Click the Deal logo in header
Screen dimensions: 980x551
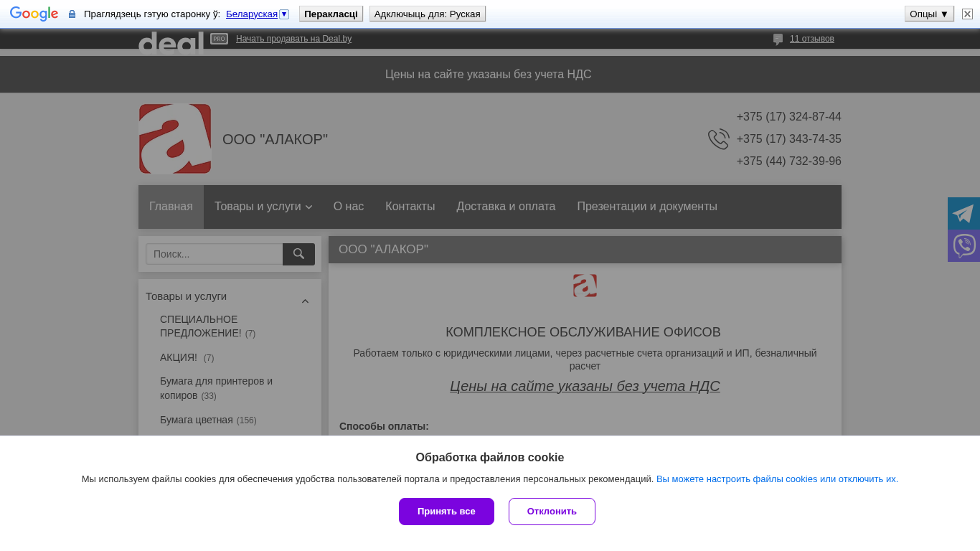pos(171,42)
